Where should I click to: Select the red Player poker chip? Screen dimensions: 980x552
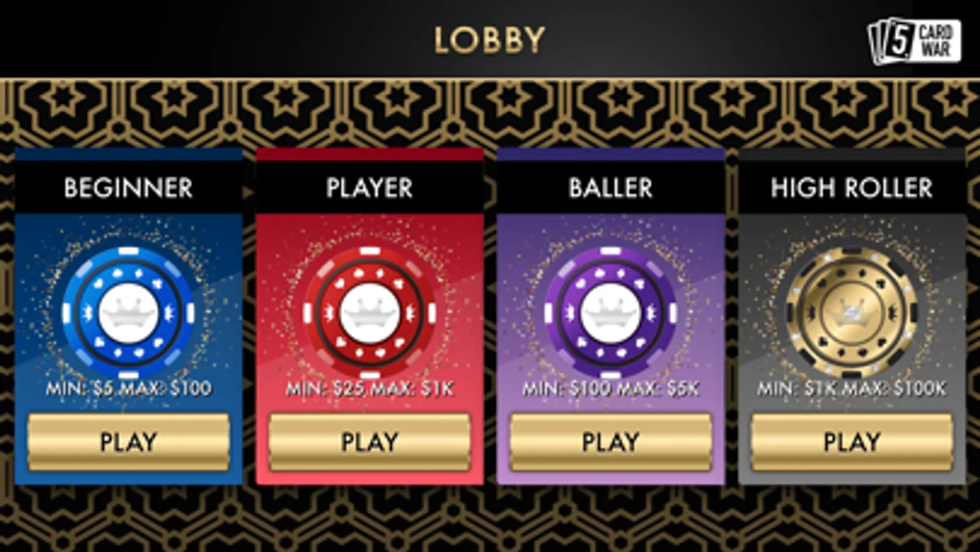coord(370,313)
